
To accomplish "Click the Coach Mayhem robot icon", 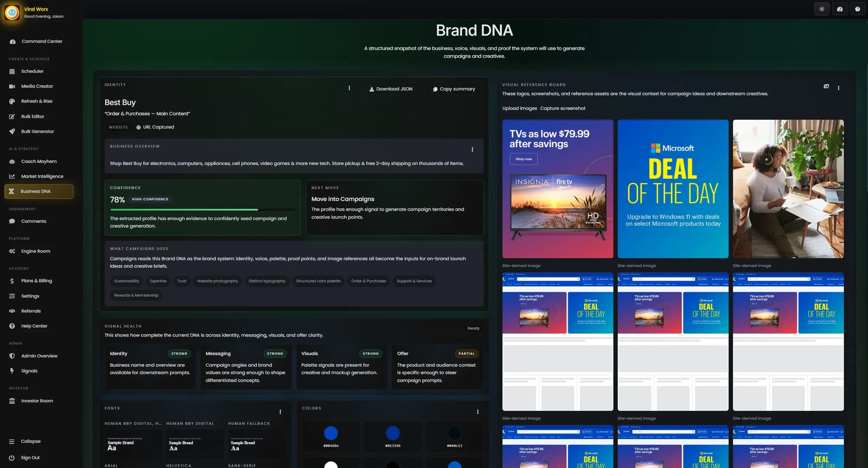I will pyautogui.click(x=12, y=161).
